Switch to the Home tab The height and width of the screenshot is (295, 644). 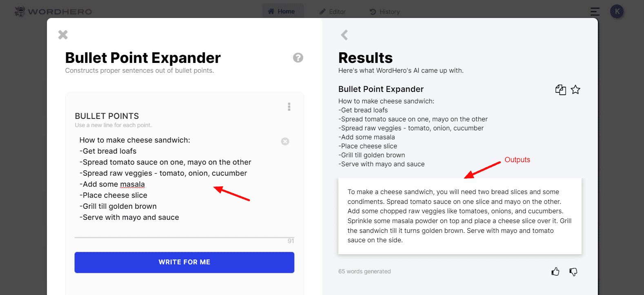[x=282, y=11]
